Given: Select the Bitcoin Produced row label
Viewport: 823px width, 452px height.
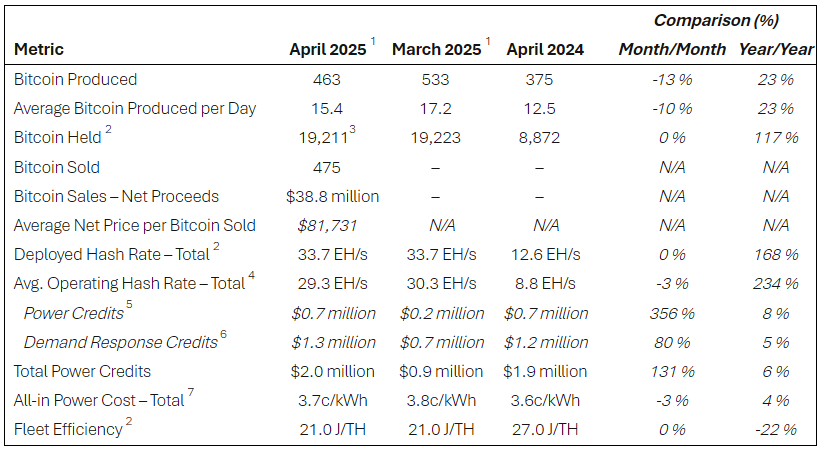Looking at the screenshot, I should 75,79.
